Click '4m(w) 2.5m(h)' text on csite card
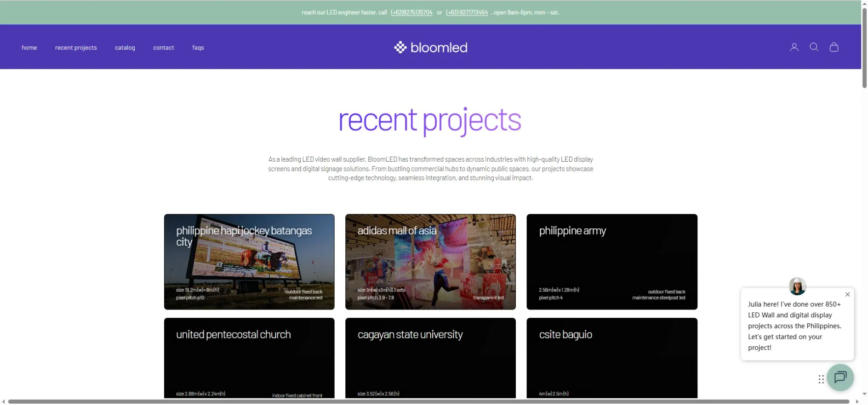This screenshot has width=868, height=405. tap(554, 394)
